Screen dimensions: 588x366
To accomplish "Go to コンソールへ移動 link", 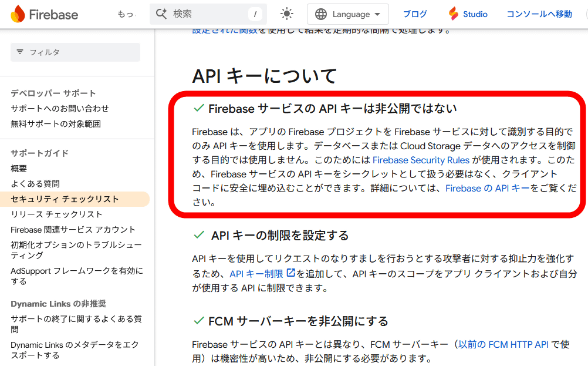I will pos(539,14).
